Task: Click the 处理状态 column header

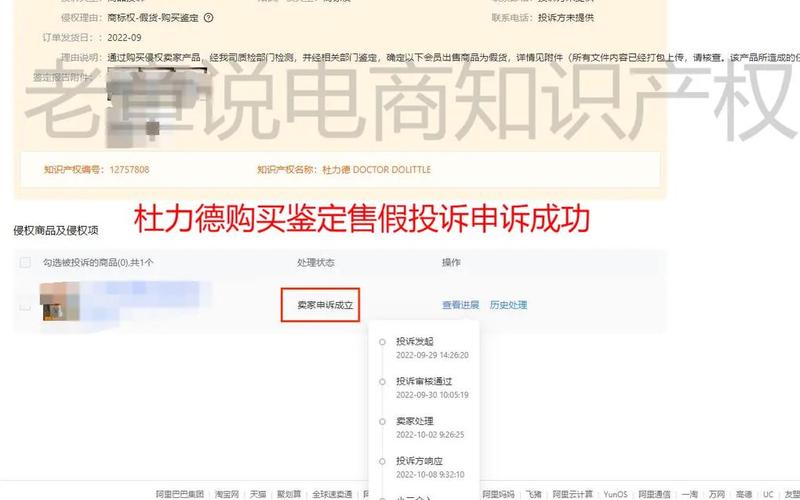Action: (315, 262)
